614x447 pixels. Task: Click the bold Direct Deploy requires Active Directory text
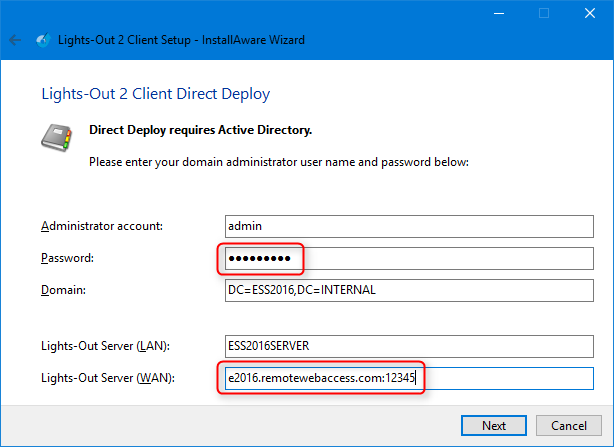200,130
